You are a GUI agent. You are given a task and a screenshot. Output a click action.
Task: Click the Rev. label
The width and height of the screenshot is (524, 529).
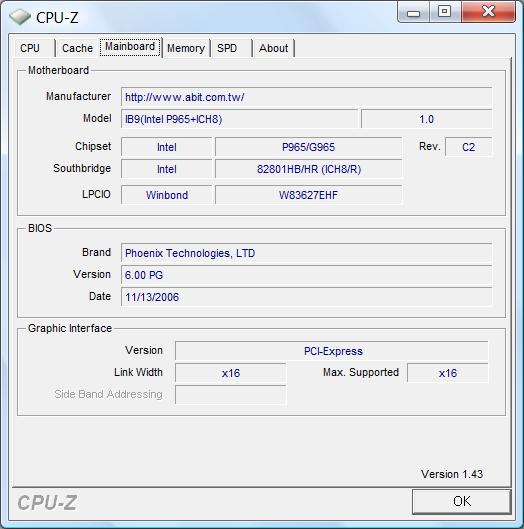(x=430, y=146)
